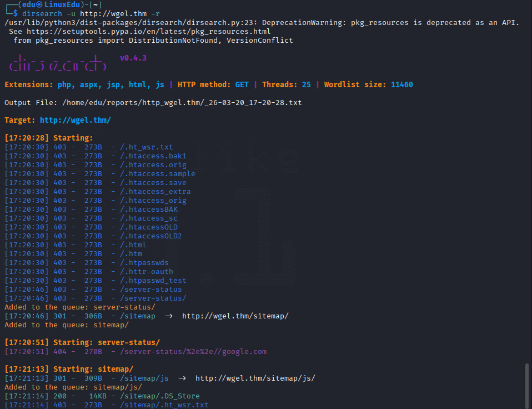Click the /sitemap 301 result path
Image resolution: width=532 pixels, height=409 pixels.
tap(137, 316)
